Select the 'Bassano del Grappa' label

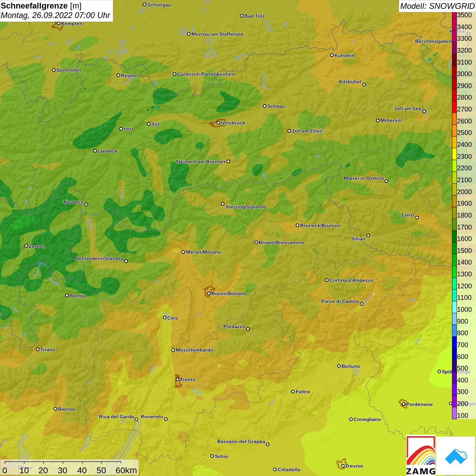click(x=241, y=441)
